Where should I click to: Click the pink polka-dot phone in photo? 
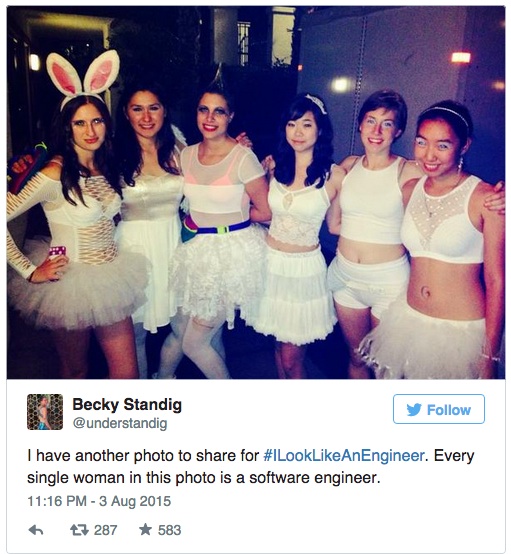(58, 253)
